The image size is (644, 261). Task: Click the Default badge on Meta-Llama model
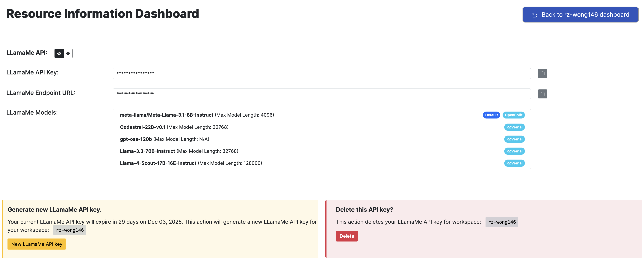(x=491, y=115)
